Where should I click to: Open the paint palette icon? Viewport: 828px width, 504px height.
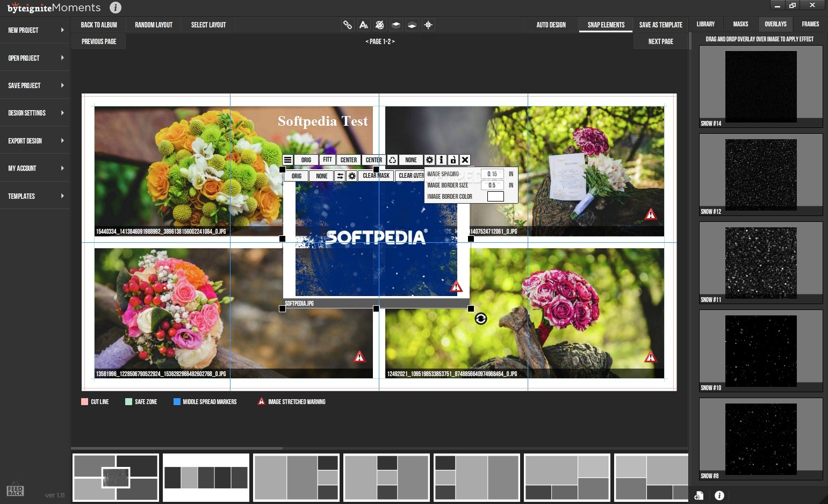[x=380, y=25]
